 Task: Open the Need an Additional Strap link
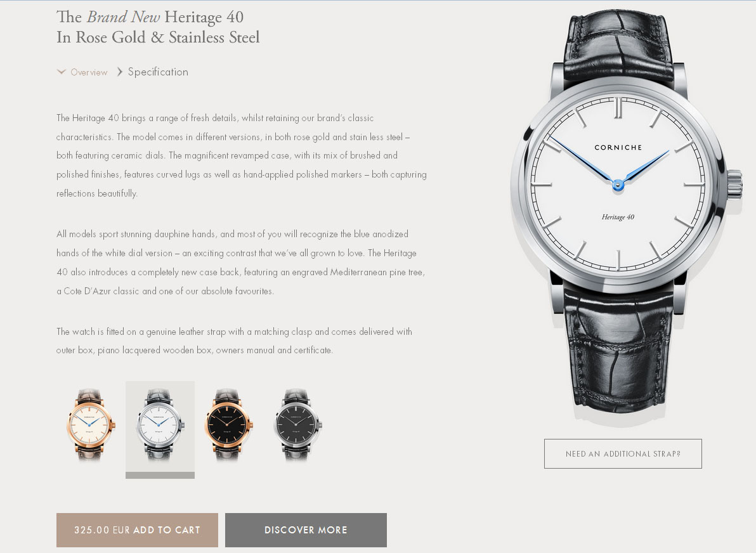[x=623, y=453]
